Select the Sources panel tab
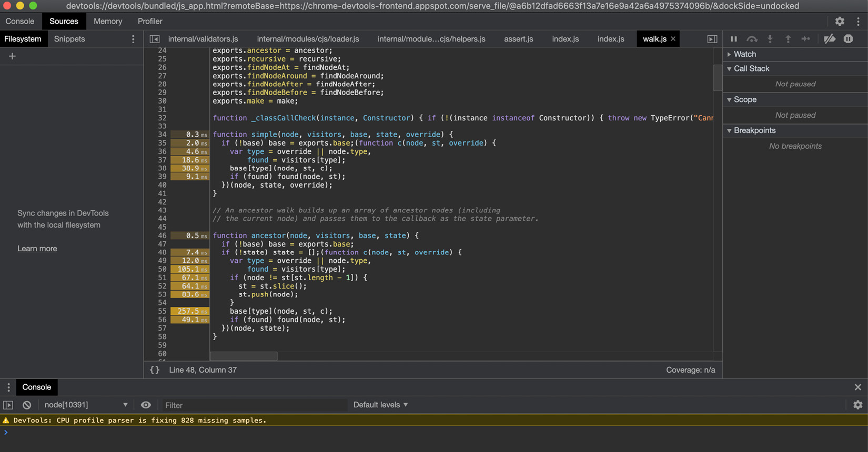The height and width of the screenshot is (452, 868). [x=64, y=22]
